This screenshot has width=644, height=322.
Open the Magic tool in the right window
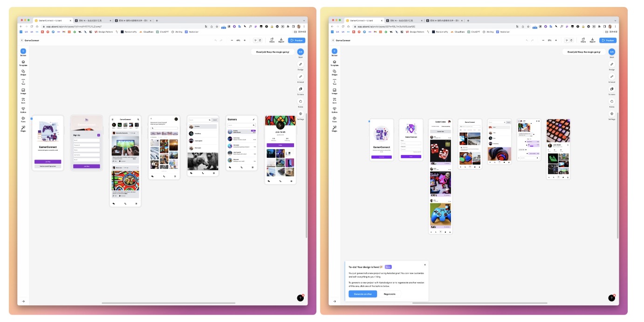334,128
